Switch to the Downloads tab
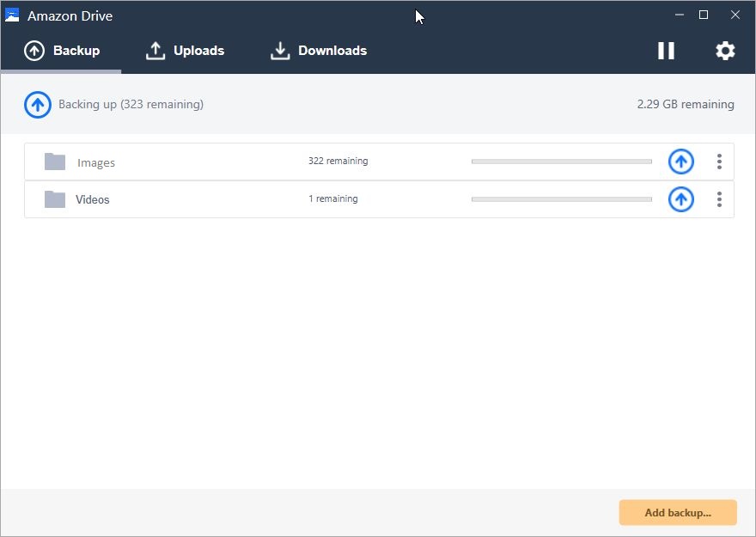 [x=319, y=51]
